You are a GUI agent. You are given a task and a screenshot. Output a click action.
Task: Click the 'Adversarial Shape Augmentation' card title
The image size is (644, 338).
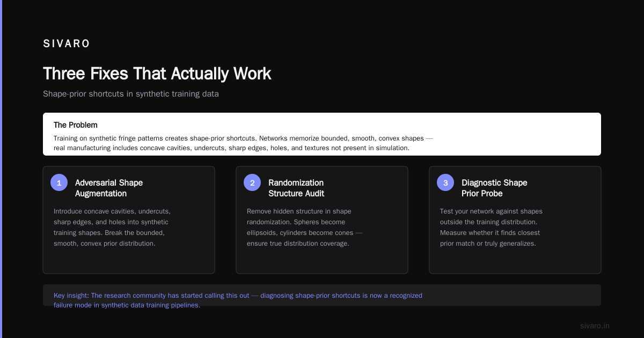click(x=109, y=188)
